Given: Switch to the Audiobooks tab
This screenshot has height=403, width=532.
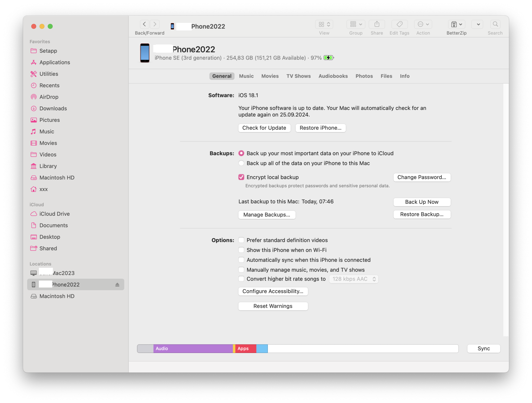Looking at the screenshot, I should [333, 76].
